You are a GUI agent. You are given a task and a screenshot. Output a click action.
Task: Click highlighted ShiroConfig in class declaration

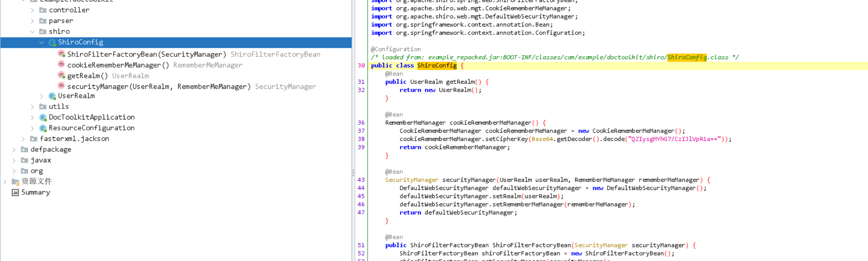437,65
